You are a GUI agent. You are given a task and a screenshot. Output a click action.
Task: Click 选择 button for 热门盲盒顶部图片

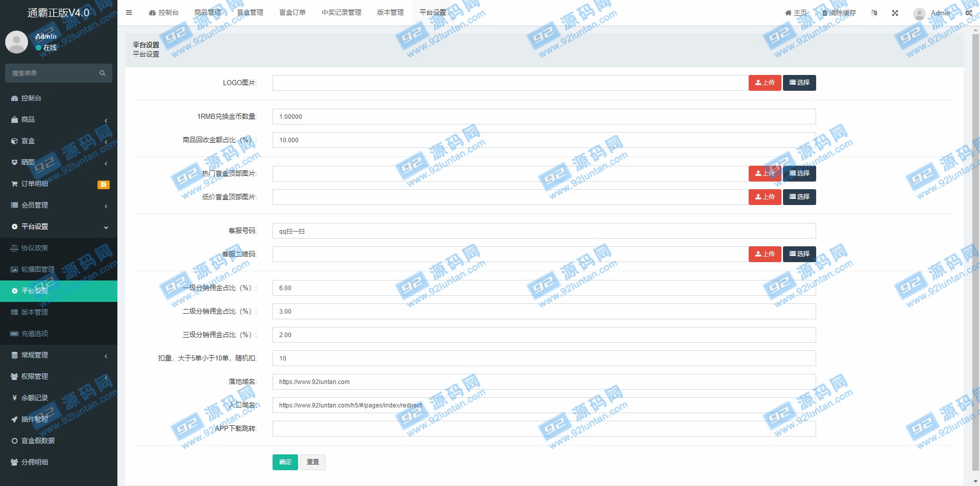pos(799,173)
